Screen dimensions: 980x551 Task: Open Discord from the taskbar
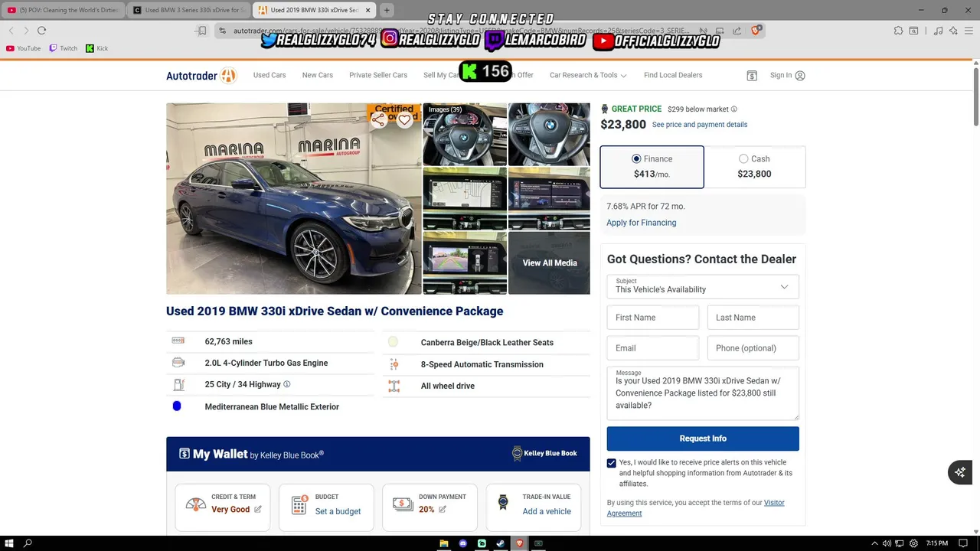[x=462, y=543]
